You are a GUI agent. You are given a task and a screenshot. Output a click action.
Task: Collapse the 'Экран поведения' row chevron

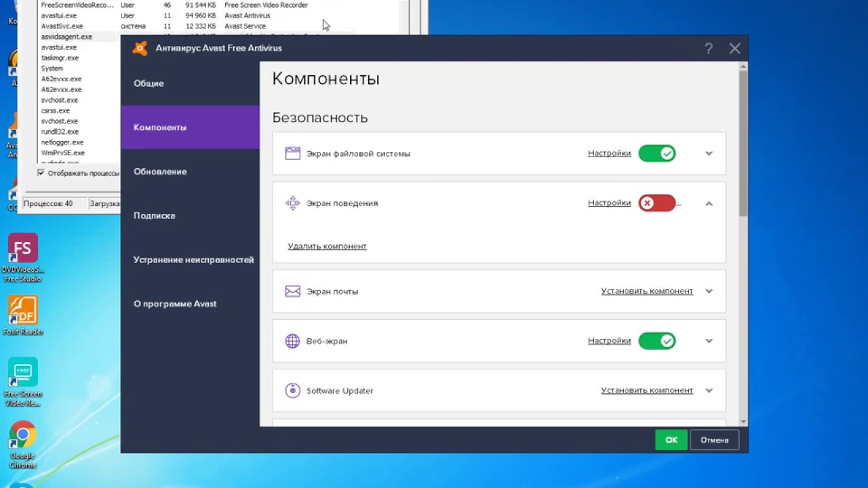click(709, 203)
